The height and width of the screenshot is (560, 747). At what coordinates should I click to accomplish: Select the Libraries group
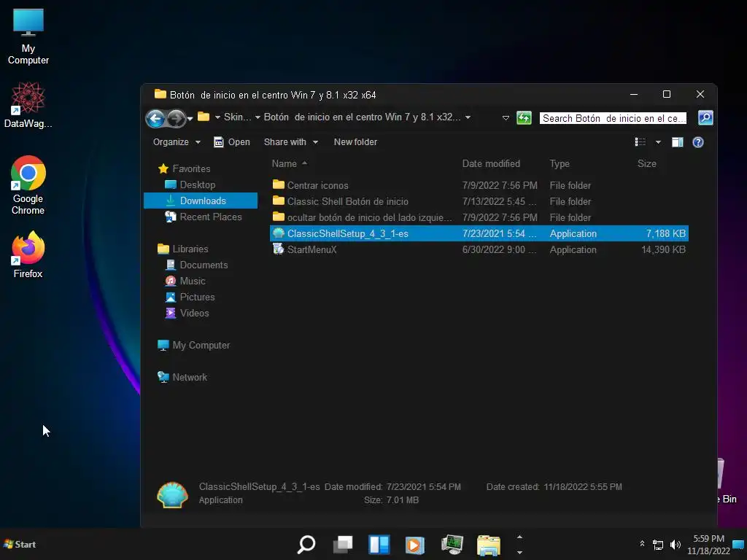pos(183,249)
